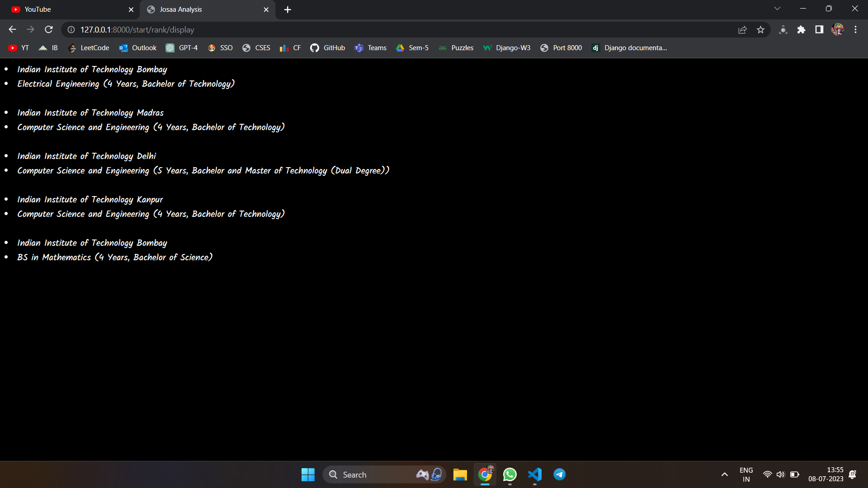Open Visual Studio Code from taskbar

[534, 474]
